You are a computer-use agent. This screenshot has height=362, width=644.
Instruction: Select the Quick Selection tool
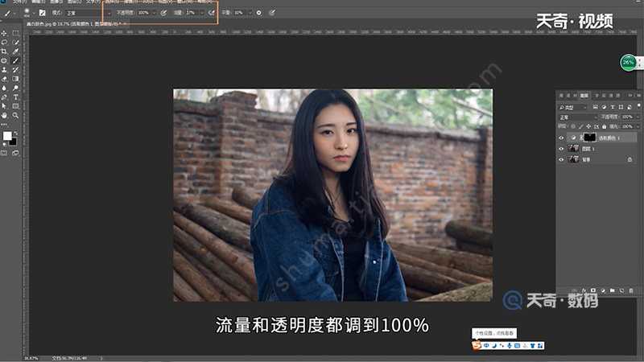15,43
